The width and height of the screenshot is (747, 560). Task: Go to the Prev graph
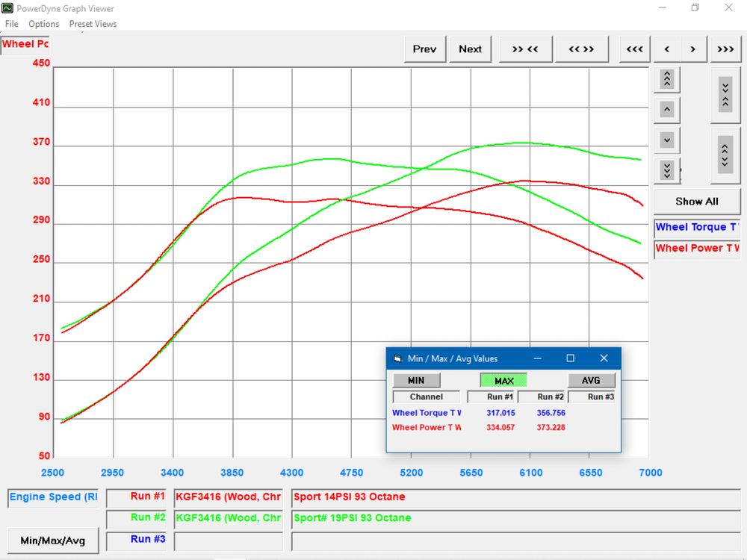click(x=424, y=49)
